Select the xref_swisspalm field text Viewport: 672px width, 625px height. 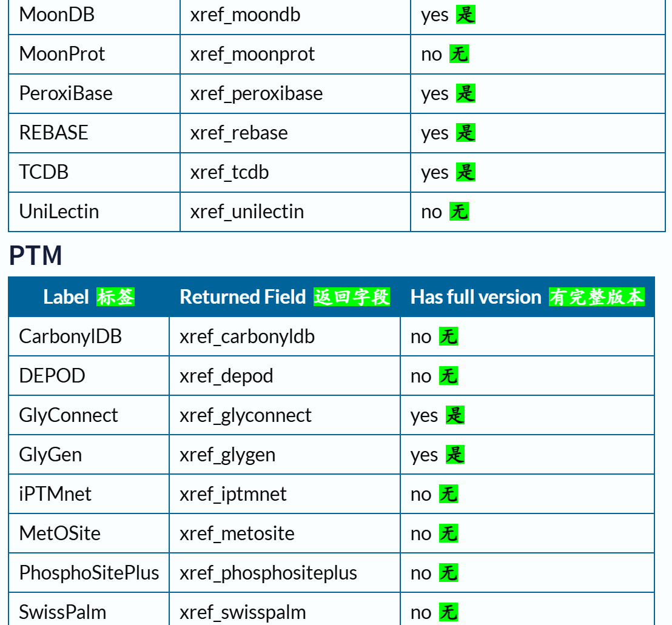click(243, 613)
